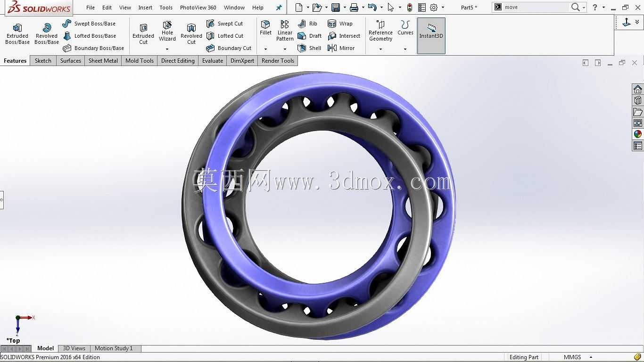
Task: Switch to the Sheet Metal tab
Action: (x=103, y=61)
